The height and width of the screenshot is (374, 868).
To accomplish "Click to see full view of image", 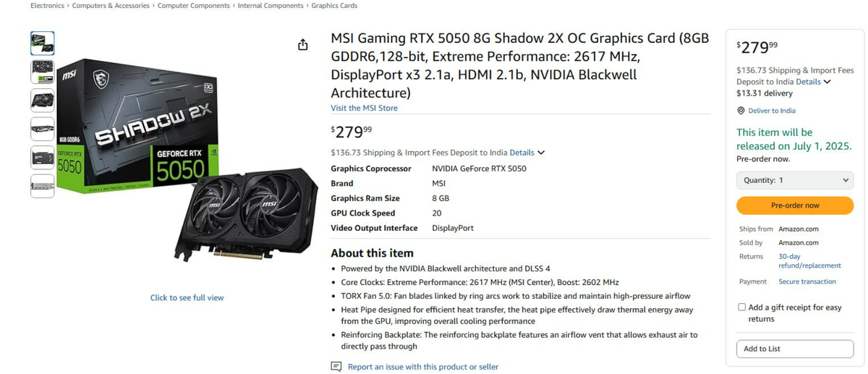I will [187, 297].
